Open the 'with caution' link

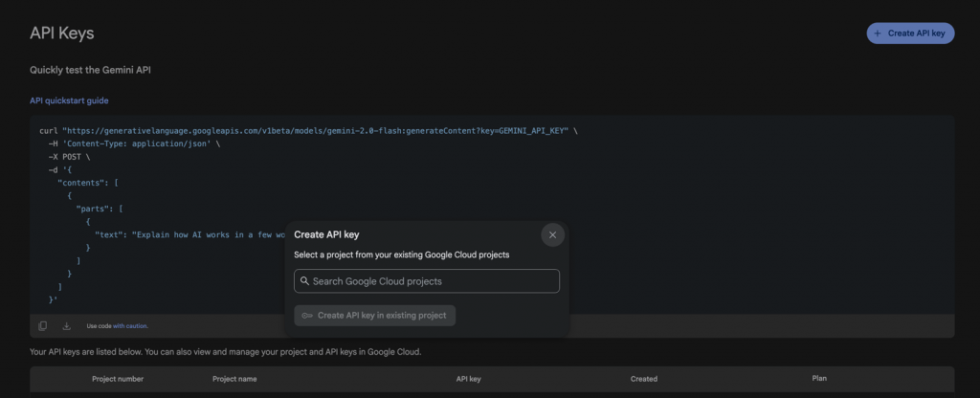click(130, 326)
